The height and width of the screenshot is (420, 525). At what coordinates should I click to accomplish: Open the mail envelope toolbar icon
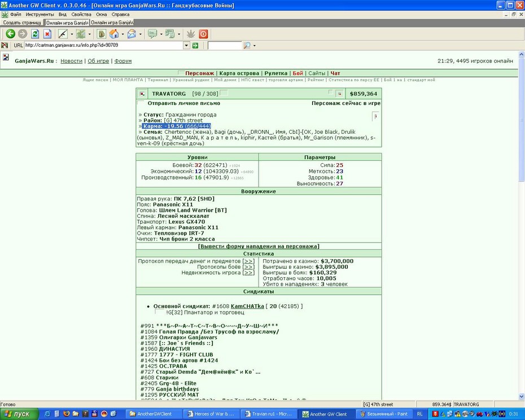[x=132, y=34]
